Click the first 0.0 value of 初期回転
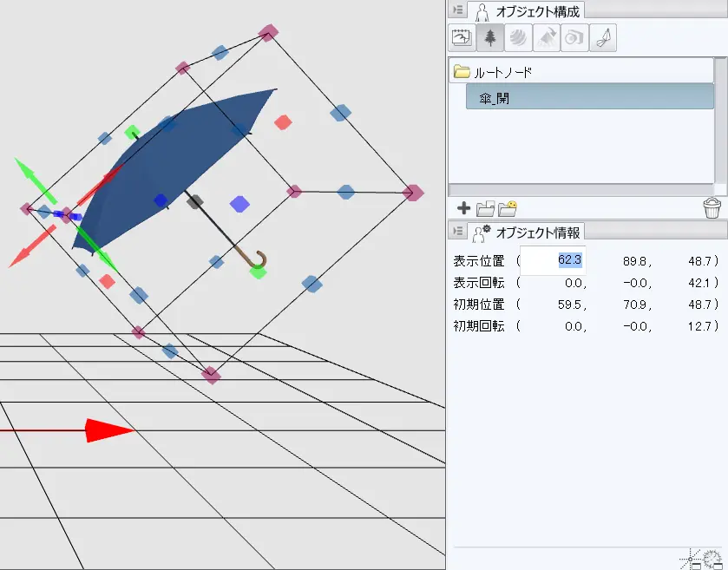This screenshot has height=570, width=728. (575, 326)
